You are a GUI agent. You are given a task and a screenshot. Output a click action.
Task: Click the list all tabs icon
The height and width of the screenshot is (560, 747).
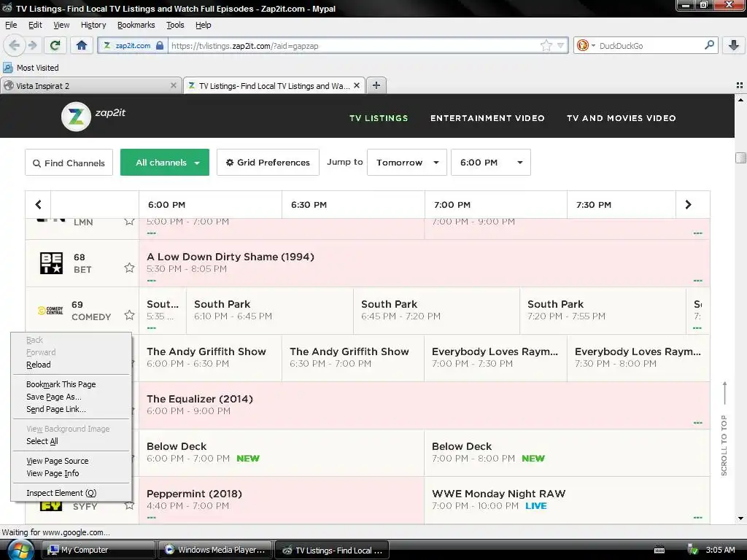[740, 85]
